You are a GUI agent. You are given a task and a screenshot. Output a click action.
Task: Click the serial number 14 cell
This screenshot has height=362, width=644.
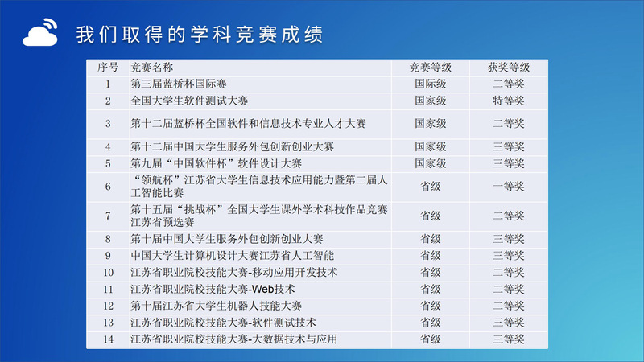[108, 339]
